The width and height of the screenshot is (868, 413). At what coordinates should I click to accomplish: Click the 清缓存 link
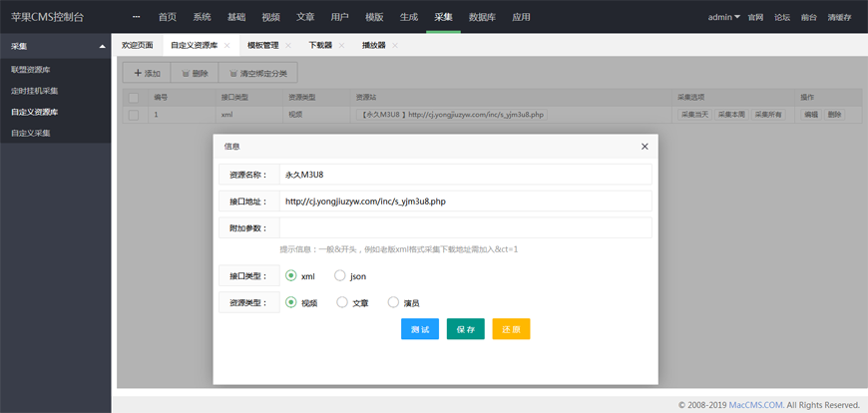click(x=839, y=17)
